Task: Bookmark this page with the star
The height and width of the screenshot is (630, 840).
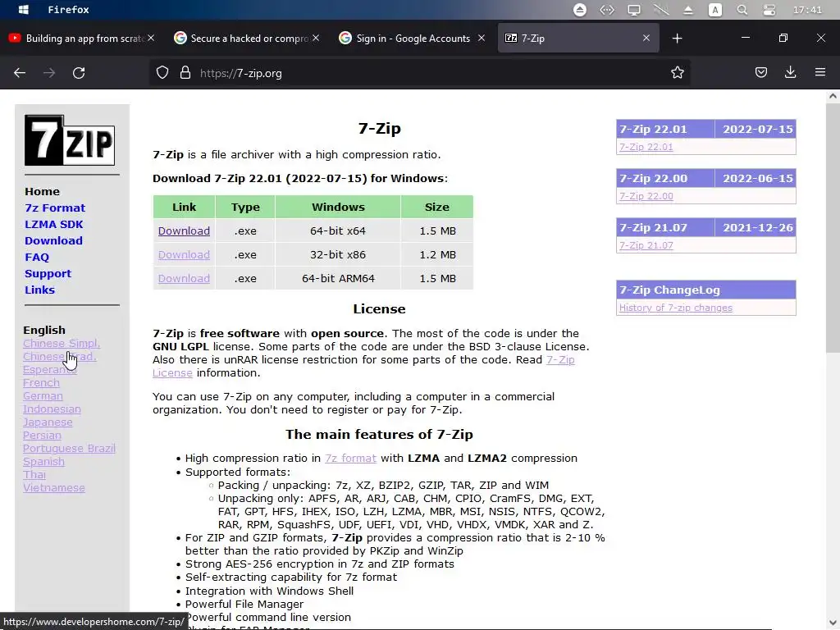Action: click(677, 73)
